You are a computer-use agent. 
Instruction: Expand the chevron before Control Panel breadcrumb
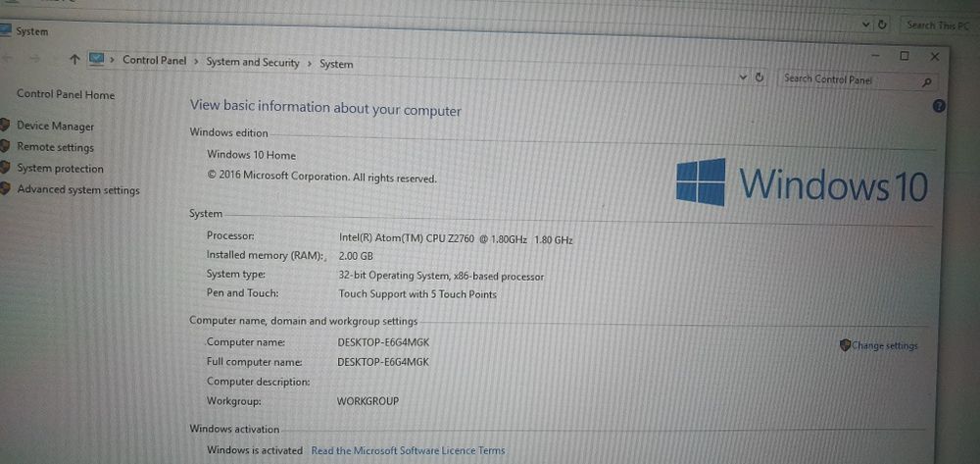[113, 60]
